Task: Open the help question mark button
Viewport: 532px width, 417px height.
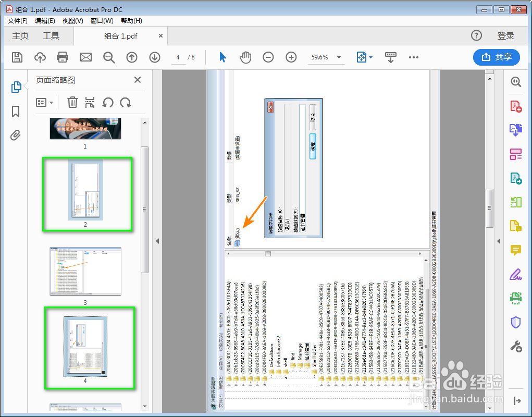Action: pos(476,35)
